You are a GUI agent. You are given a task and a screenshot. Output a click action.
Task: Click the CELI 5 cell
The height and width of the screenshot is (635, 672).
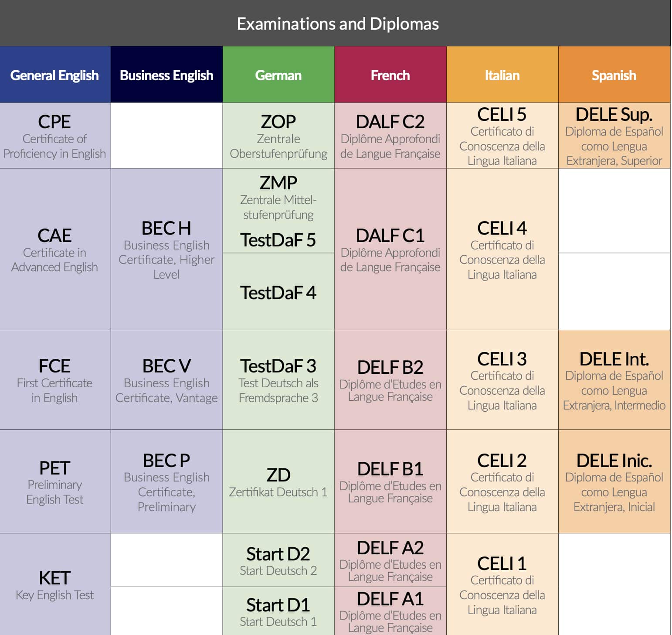pos(502,136)
